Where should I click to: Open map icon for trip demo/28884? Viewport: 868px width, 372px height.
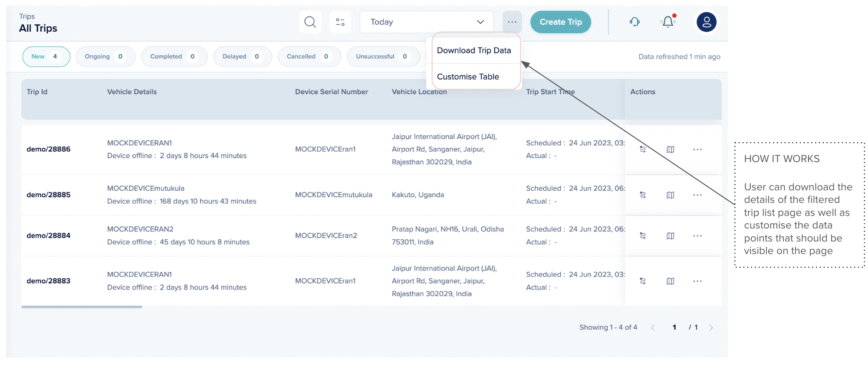coord(670,236)
